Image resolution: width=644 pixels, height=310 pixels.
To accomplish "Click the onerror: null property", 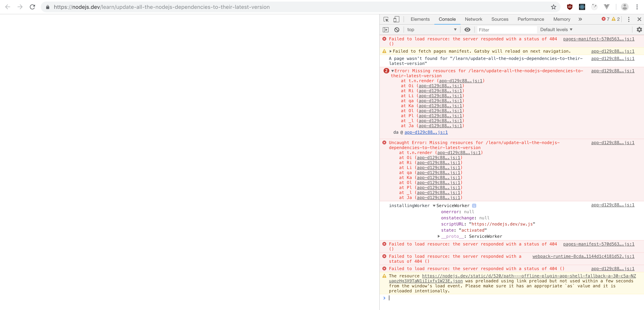I will (457, 212).
